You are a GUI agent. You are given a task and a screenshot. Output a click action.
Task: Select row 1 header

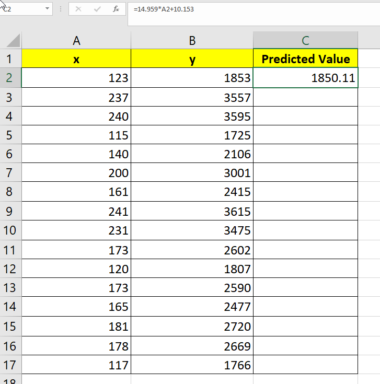(x=10, y=59)
